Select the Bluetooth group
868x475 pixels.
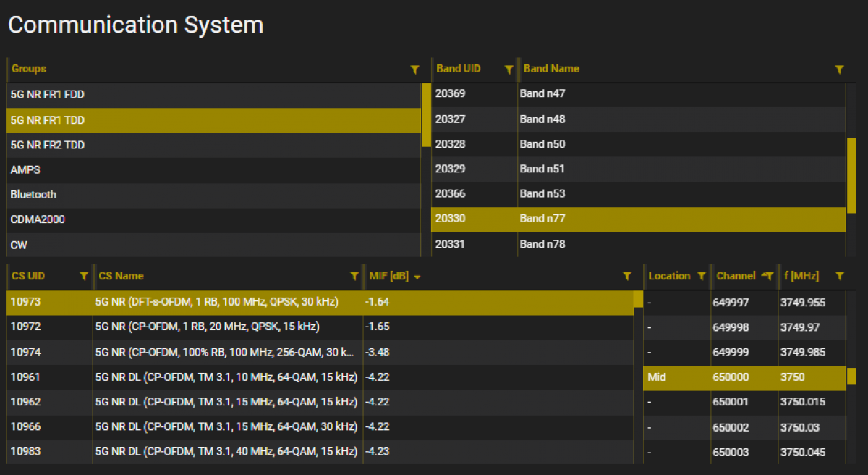(x=109, y=195)
